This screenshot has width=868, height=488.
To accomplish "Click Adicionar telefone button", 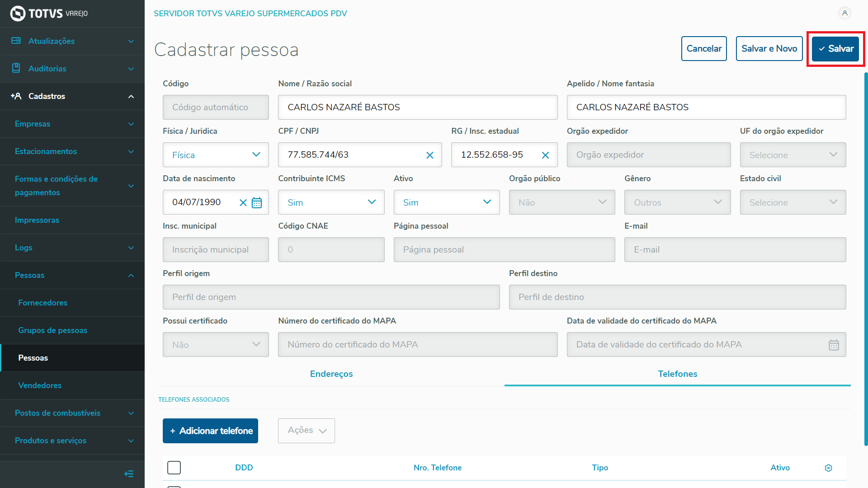I will point(210,431).
